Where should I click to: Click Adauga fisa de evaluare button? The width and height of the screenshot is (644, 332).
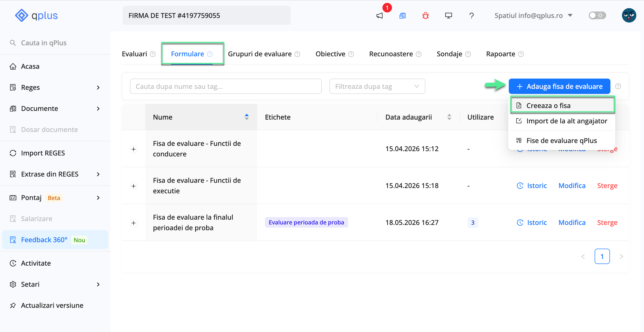(x=560, y=86)
